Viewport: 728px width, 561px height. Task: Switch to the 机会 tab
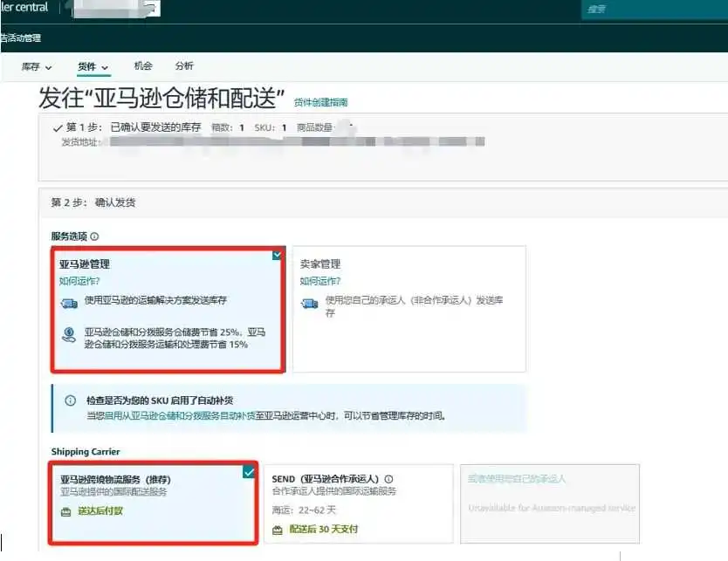(143, 66)
